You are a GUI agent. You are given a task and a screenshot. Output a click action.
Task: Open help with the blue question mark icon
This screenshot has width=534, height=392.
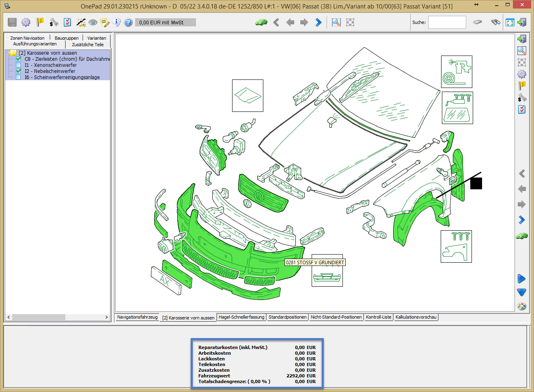(128, 22)
